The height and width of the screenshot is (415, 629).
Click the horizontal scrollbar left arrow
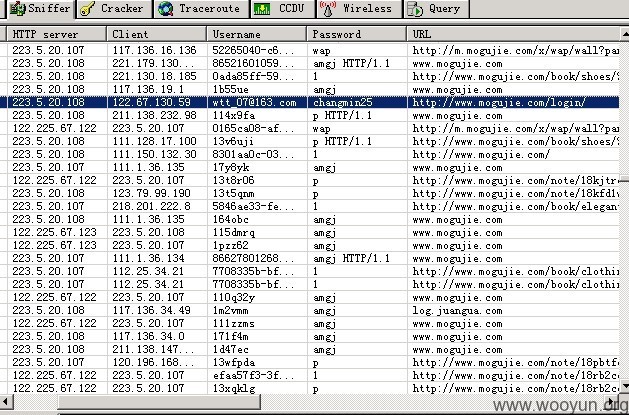click(x=5, y=401)
